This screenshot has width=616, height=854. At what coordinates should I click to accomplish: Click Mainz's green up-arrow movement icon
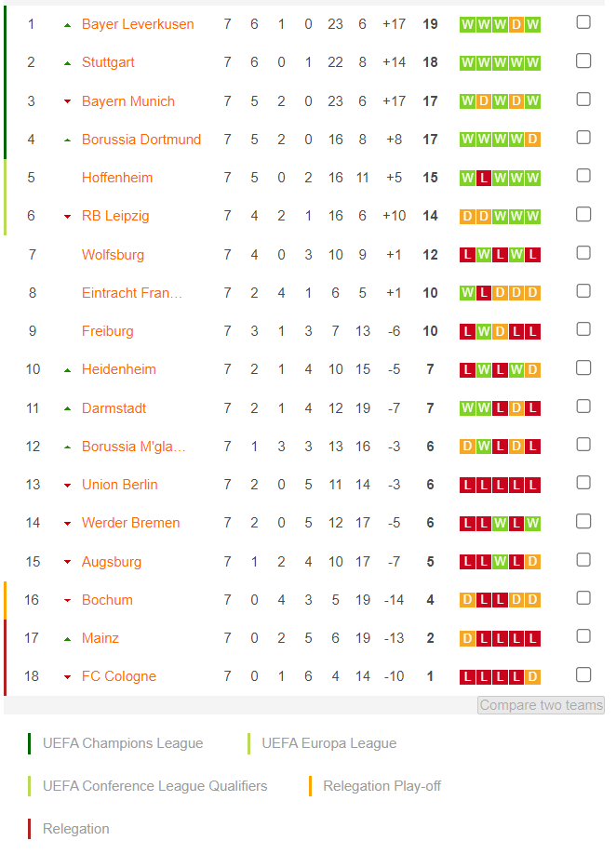pos(68,639)
